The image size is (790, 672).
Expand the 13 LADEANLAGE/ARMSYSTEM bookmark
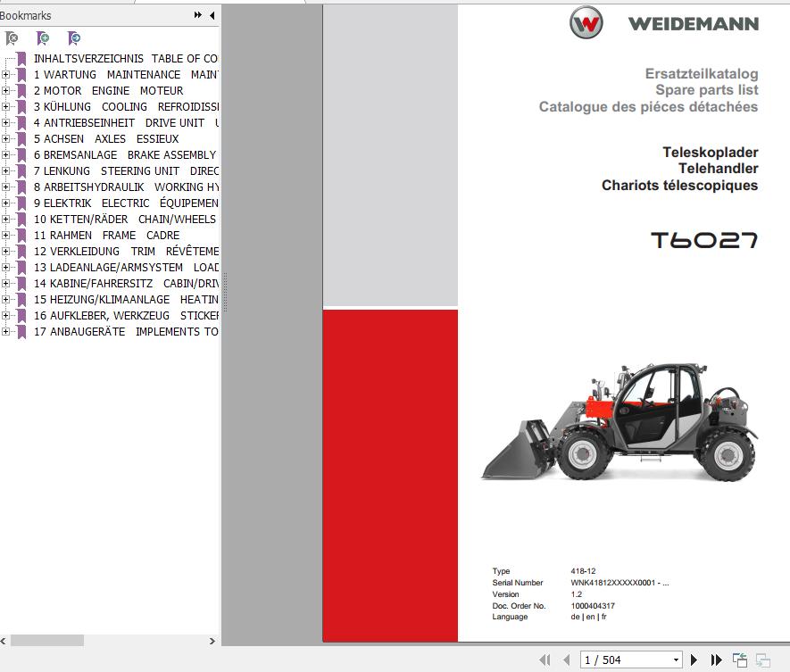[x=5, y=268]
